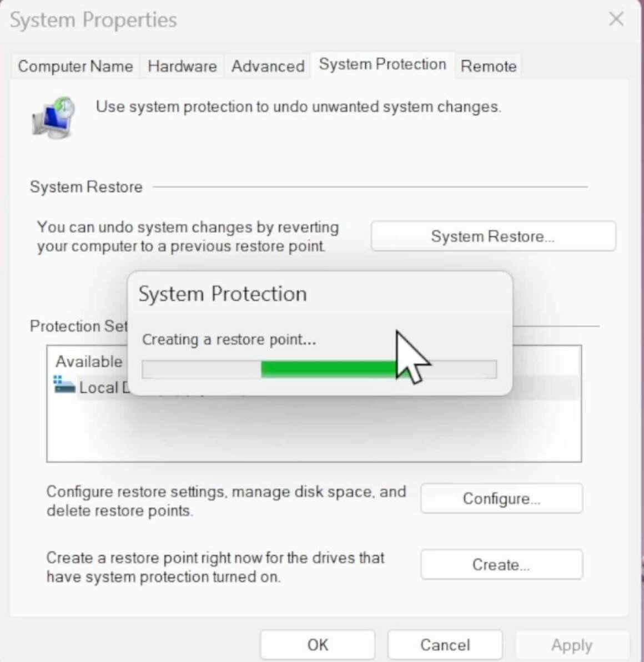Open the Configure restore settings dialog
This screenshot has height=662, width=644.
[x=501, y=498]
